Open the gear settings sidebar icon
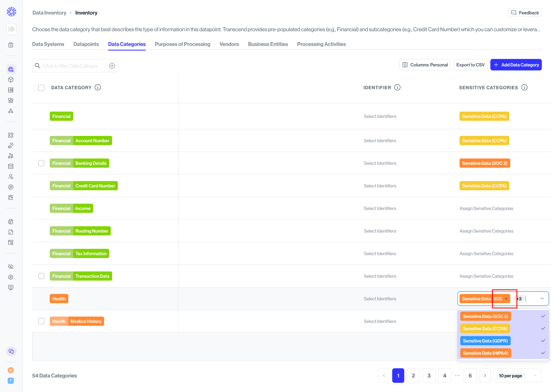551x392 pixels. [11, 277]
